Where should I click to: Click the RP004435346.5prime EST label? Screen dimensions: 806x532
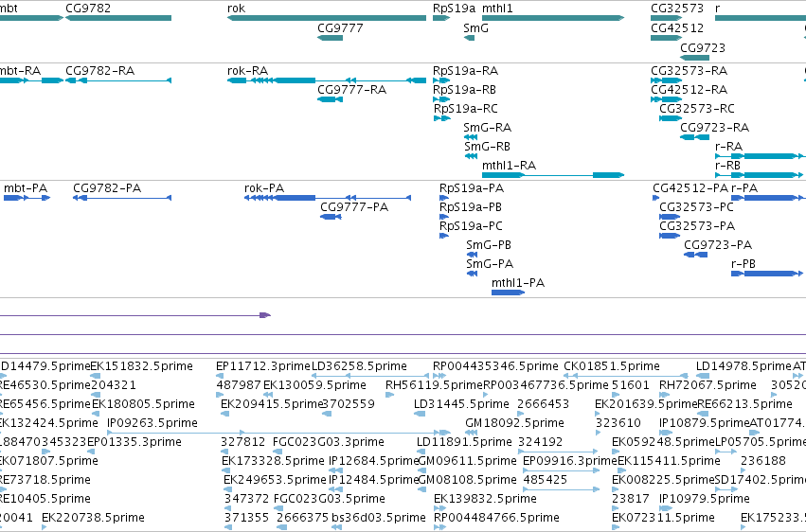click(495, 366)
